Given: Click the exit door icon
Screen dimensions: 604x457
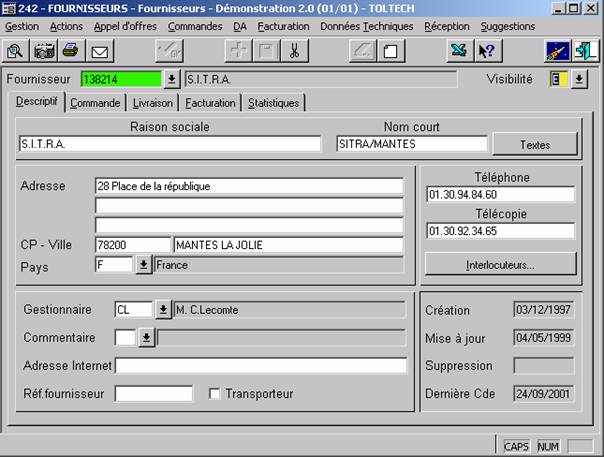Looking at the screenshot, I should click(584, 50).
